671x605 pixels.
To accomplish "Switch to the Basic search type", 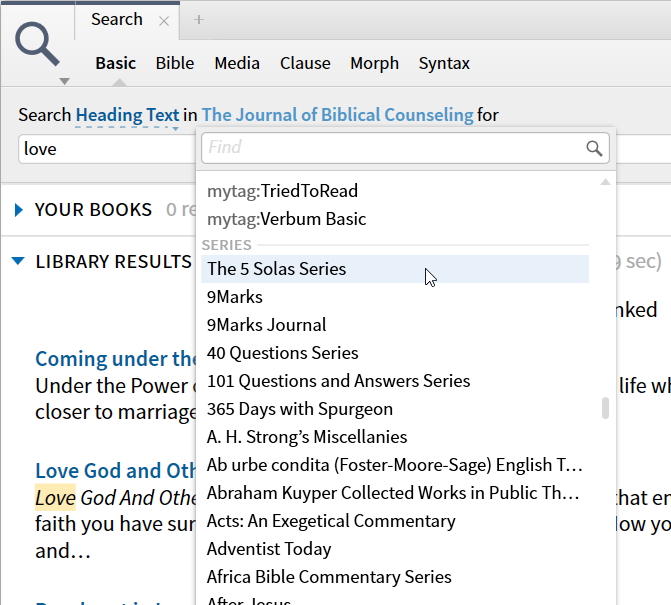I will [x=116, y=63].
